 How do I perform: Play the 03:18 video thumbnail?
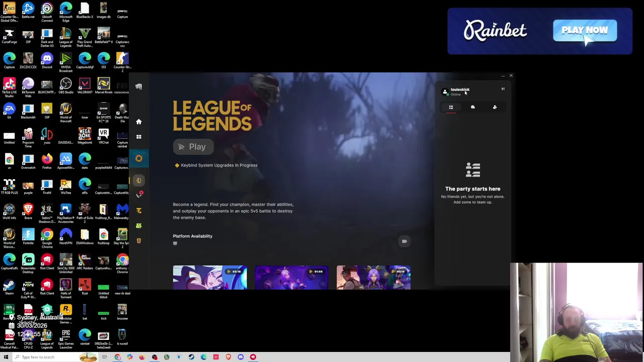click(210, 278)
